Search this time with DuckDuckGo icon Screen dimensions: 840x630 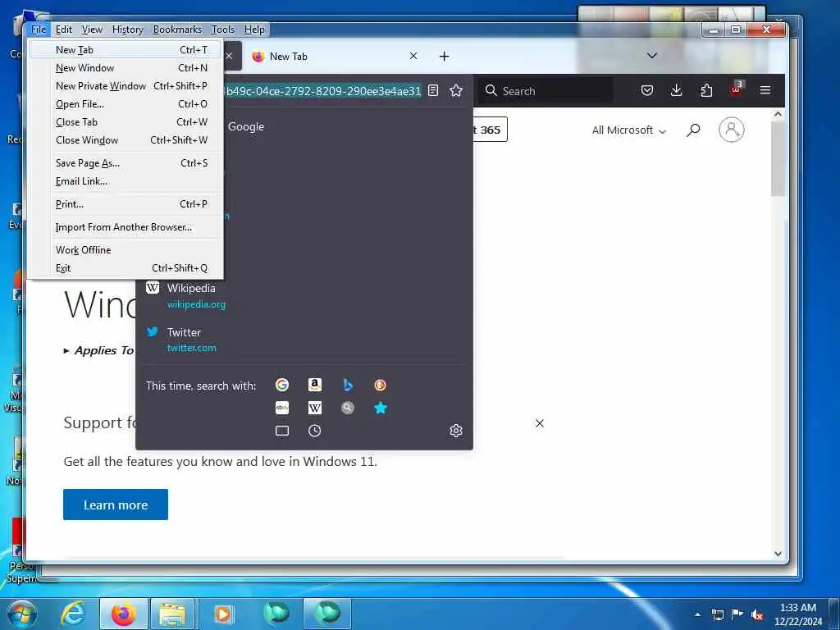(380, 385)
